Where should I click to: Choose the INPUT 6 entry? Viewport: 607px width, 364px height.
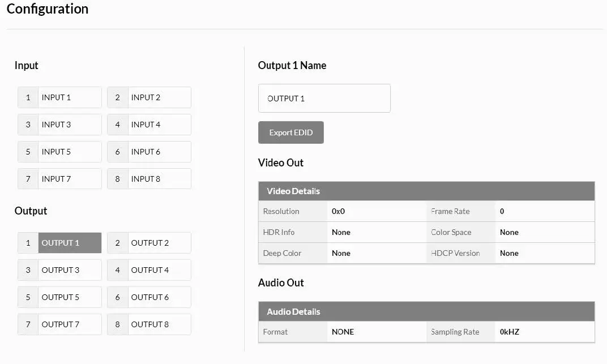(x=149, y=152)
